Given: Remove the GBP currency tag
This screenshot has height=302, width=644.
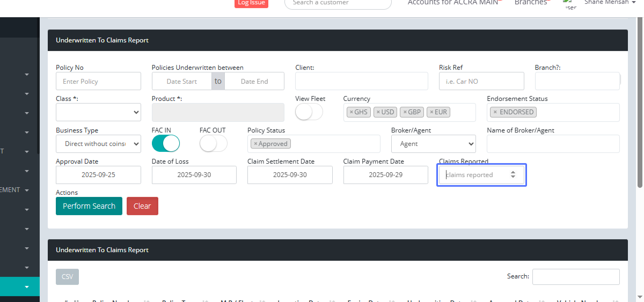Looking at the screenshot, I should pos(405,112).
